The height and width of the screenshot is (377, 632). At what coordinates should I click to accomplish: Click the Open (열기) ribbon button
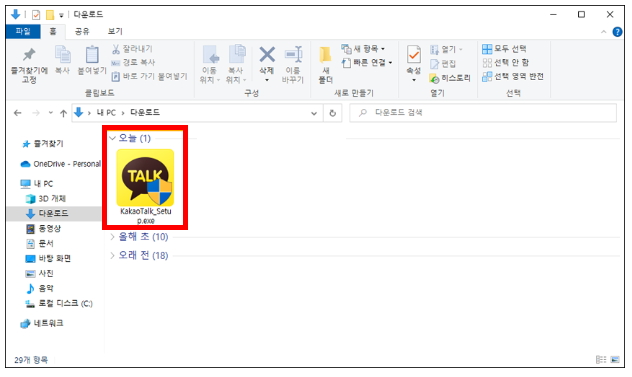click(x=446, y=50)
